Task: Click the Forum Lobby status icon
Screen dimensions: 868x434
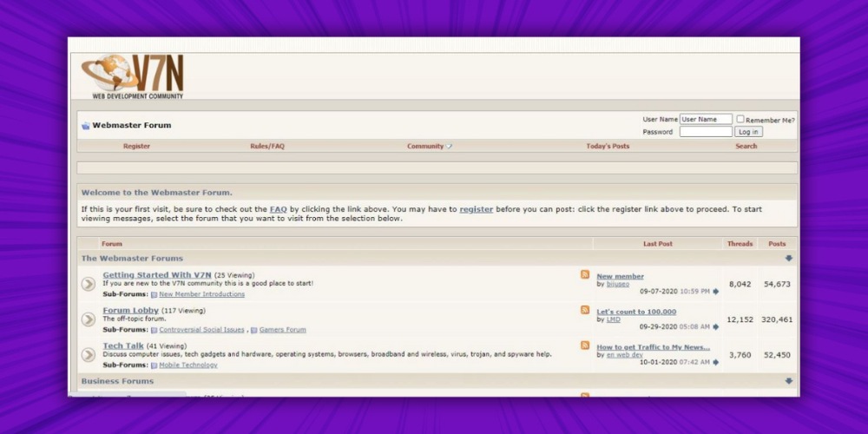Action: (x=89, y=319)
